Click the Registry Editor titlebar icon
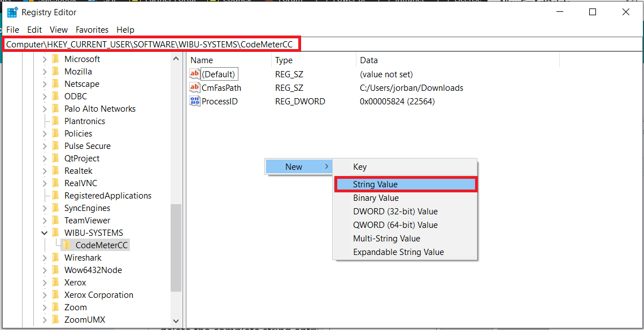The width and height of the screenshot is (644, 330). pyautogui.click(x=11, y=11)
